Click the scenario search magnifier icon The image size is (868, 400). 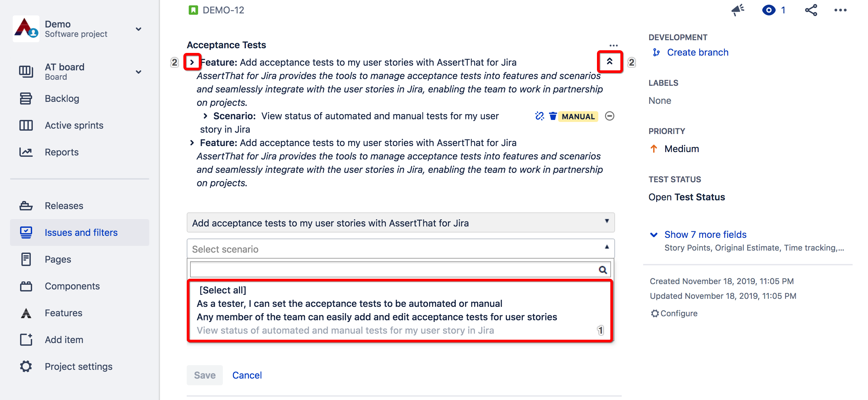(602, 270)
